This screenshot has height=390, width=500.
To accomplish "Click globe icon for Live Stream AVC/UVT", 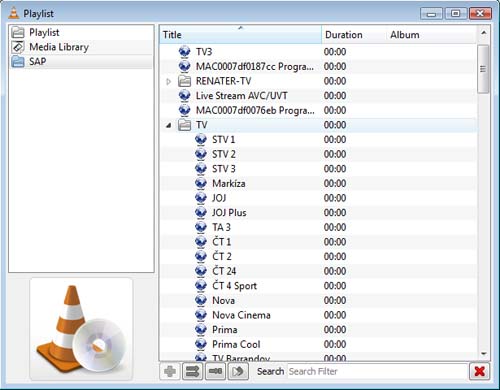I will click(x=184, y=96).
